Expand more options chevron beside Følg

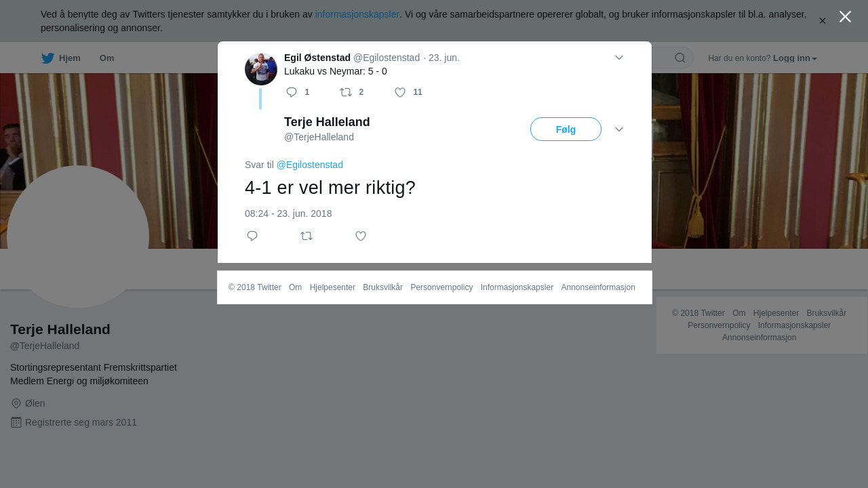(619, 129)
